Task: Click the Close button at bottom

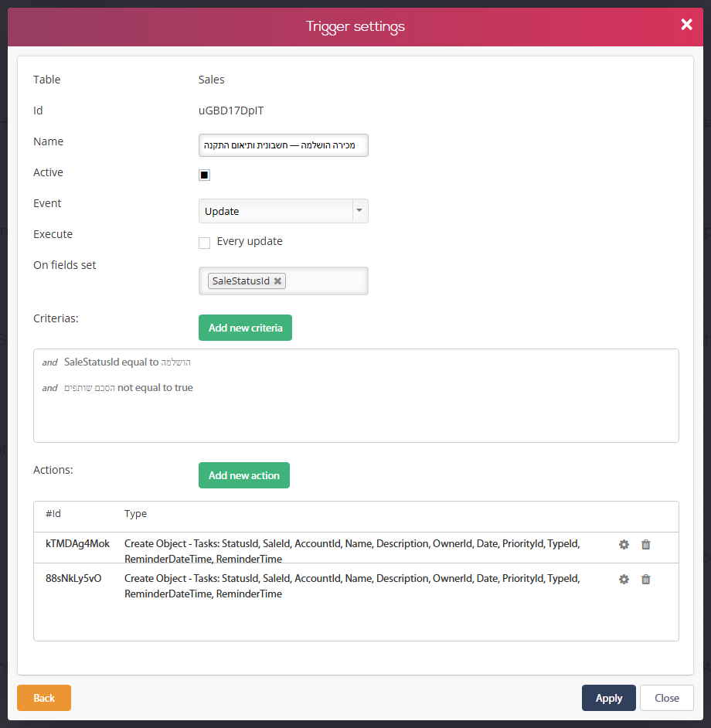Action: pos(666,698)
